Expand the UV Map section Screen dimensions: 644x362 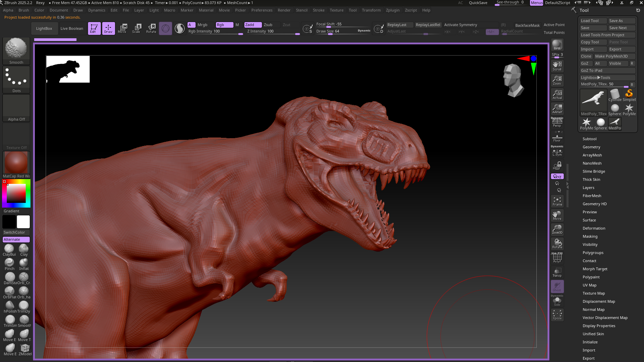coord(590,285)
